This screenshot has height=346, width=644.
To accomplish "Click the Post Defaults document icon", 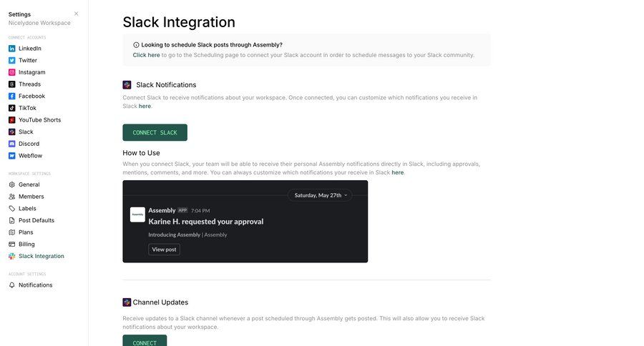I will pos(12,220).
